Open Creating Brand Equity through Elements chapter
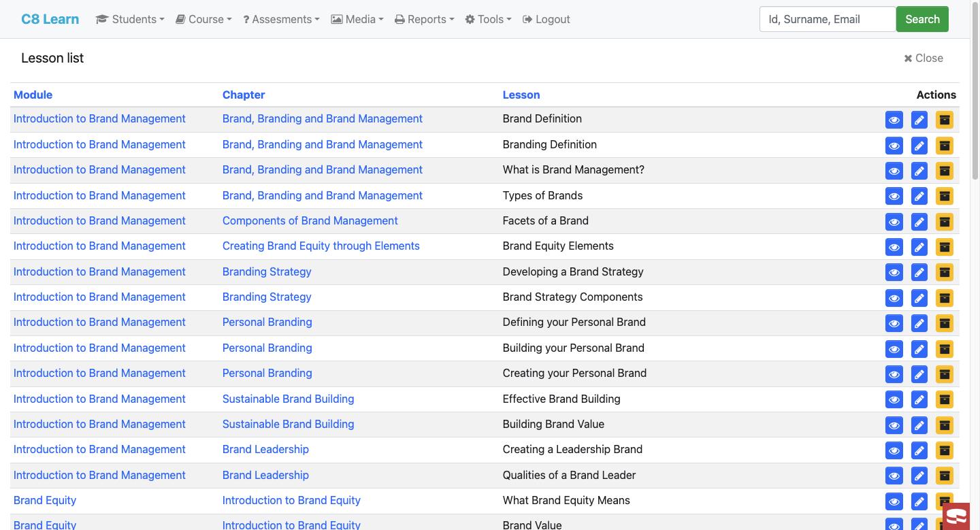Screen dimensions: 980x530 tap(321, 246)
